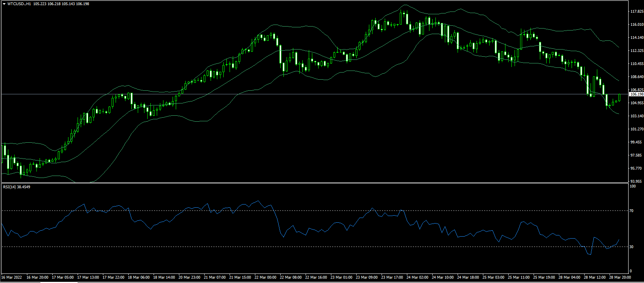Viewport: 644px width, 283px height.
Task: Click the 99.455 price scale label
Action: pyautogui.click(x=636, y=142)
